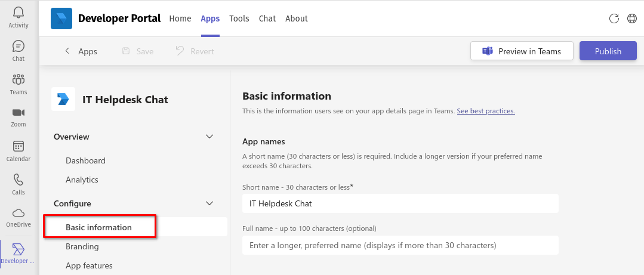Switch to the Home tab
Image resolution: width=644 pixels, height=275 pixels.
click(x=180, y=18)
